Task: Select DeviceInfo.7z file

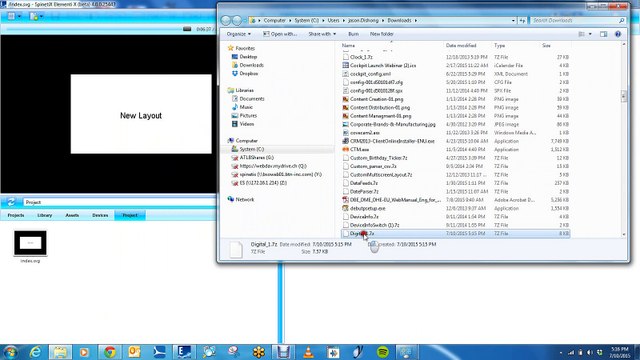Action: click(x=364, y=217)
